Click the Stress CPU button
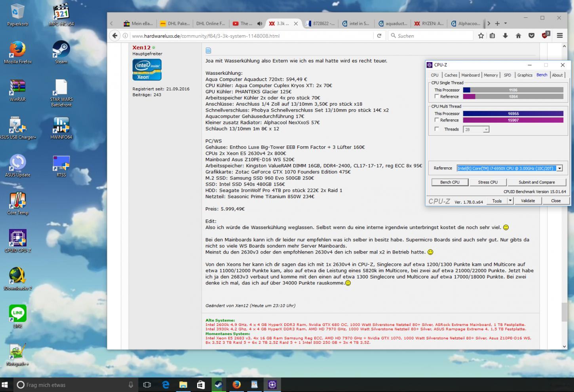574x392 pixels. click(488, 182)
